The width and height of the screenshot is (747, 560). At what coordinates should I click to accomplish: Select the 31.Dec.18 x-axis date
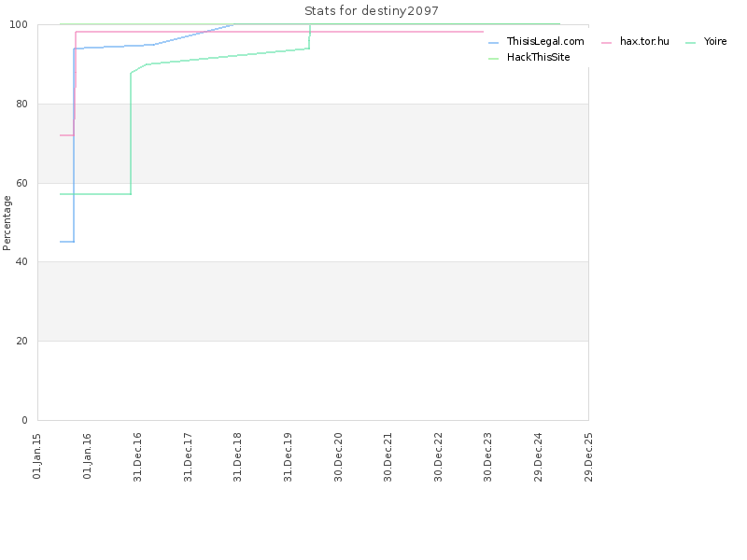tap(237, 457)
